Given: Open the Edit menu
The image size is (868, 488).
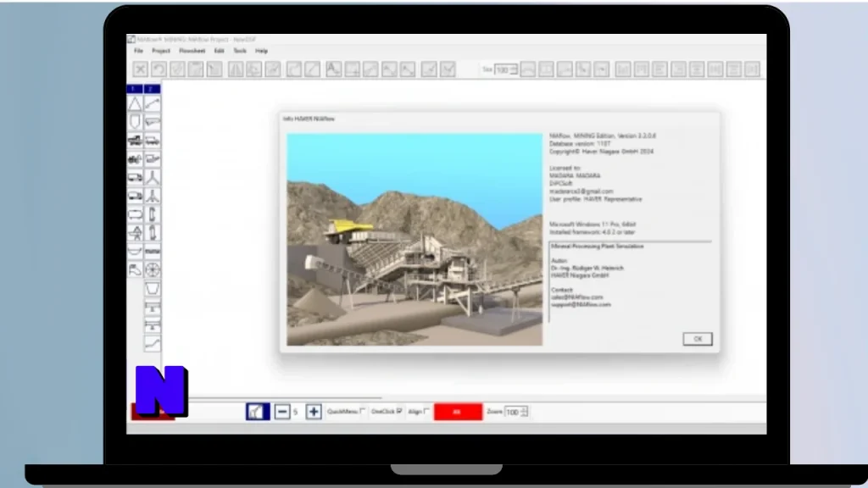Looking at the screenshot, I should pos(220,51).
